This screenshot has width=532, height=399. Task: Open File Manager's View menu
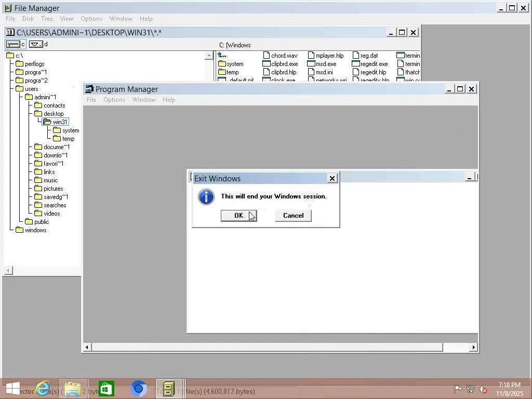(66, 19)
